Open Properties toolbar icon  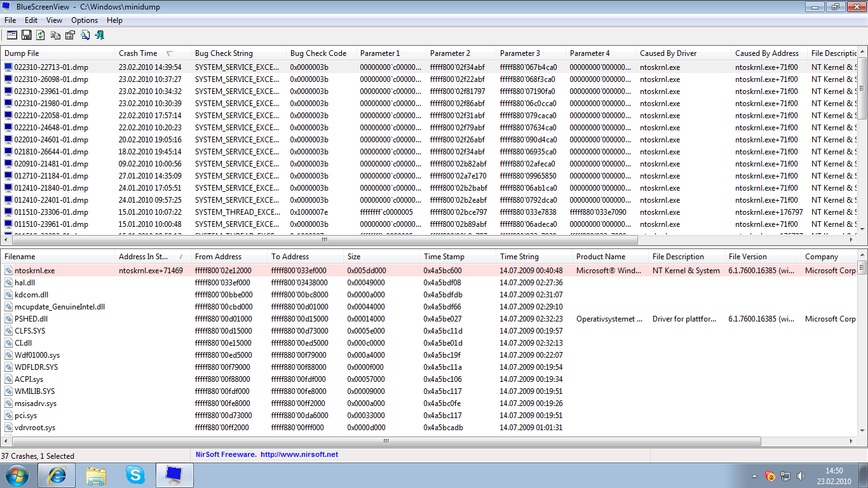(x=70, y=35)
